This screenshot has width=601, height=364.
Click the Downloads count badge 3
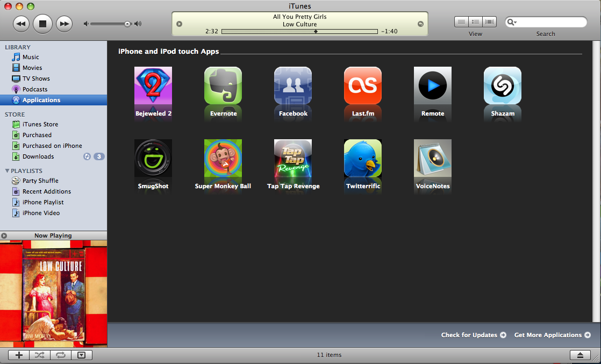[99, 156]
